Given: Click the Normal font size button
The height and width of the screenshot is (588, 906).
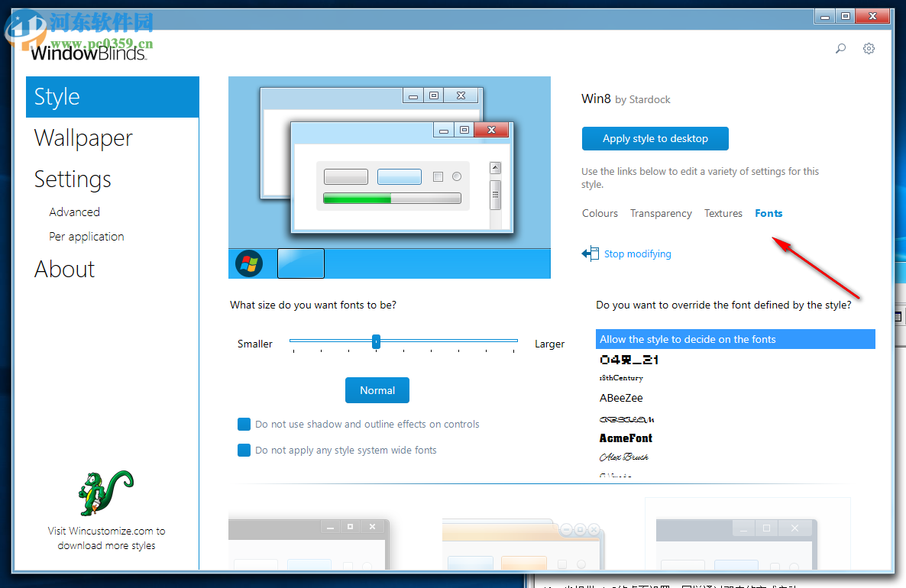Looking at the screenshot, I should point(377,389).
